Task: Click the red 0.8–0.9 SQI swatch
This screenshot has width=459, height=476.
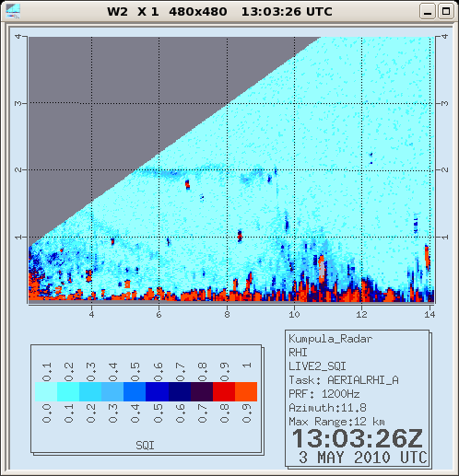Action: [224, 391]
